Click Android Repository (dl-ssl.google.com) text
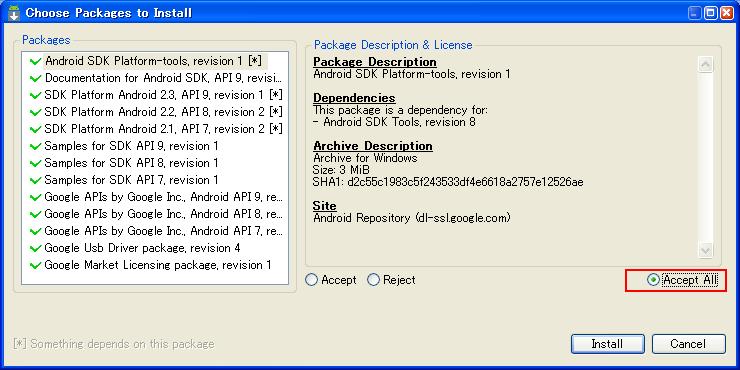Screen dimensions: 740x370 click(x=412, y=218)
